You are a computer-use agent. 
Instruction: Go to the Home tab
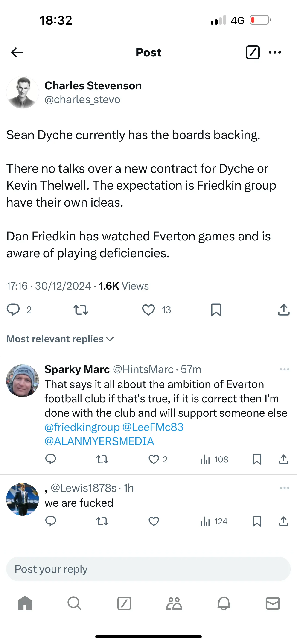tap(25, 603)
